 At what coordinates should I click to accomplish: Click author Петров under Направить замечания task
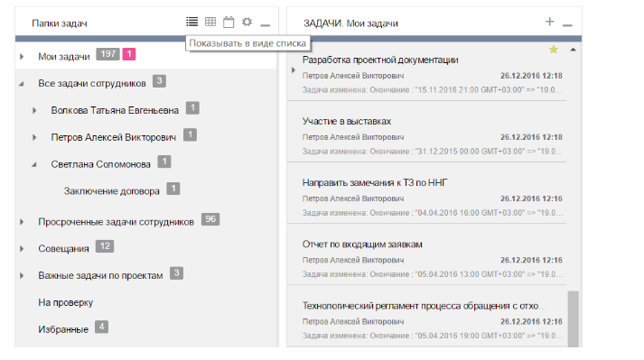353,198
